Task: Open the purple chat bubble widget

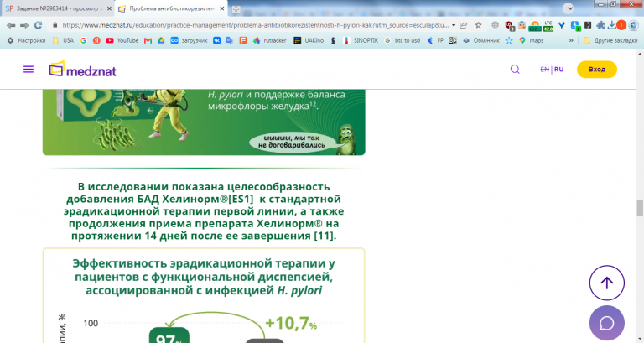Action: pyautogui.click(x=606, y=323)
